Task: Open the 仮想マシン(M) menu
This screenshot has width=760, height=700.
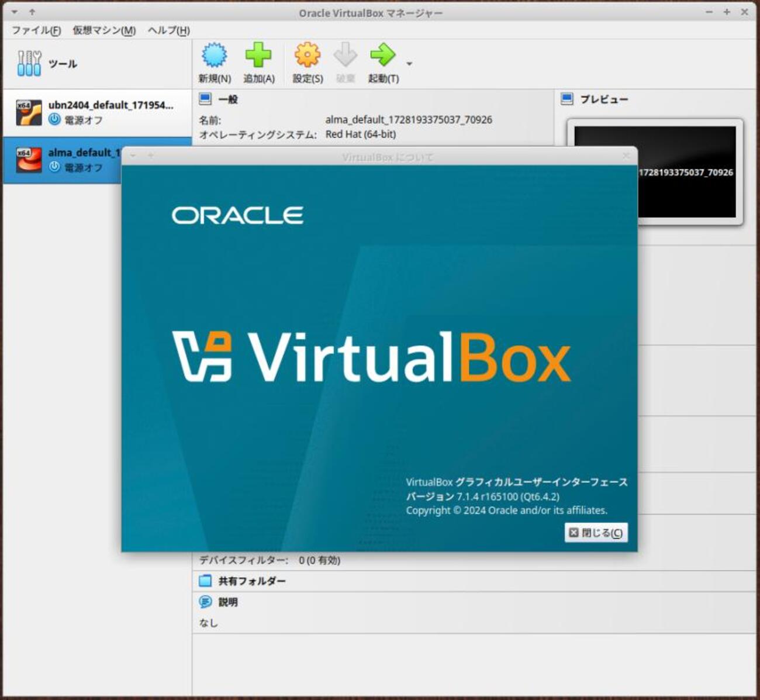Action: pos(103,30)
